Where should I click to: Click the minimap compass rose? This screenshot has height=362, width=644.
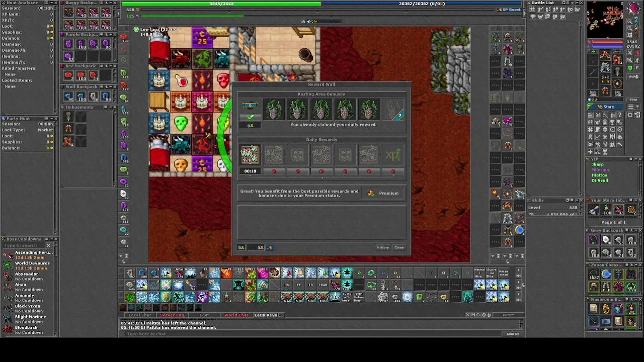pyautogui.click(x=633, y=9)
